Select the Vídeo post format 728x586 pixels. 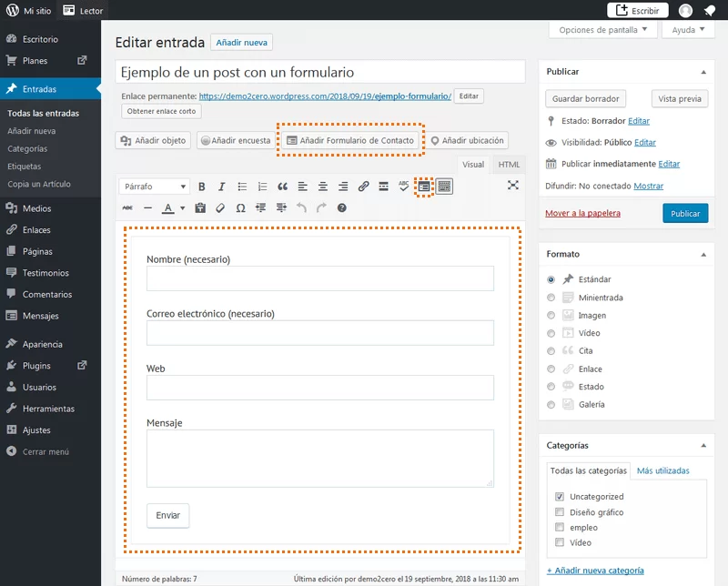[x=551, y=333]
